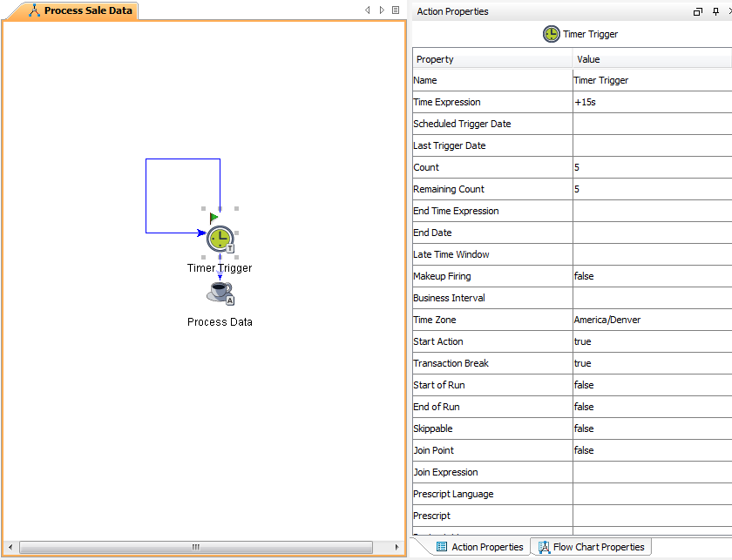Go to the previous editor tab with left arrow
The width and height of the screenshot is (732, 560).
coord(368,10)
